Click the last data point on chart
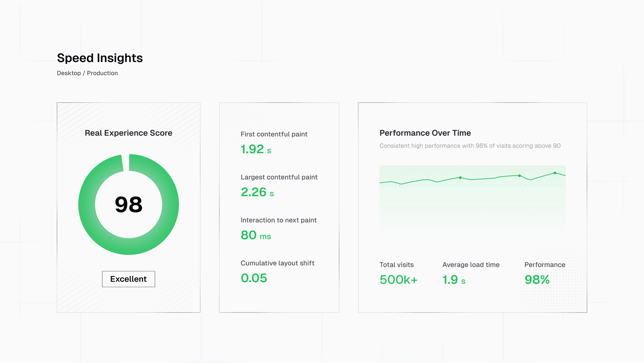Screen dimensions: 644x363 pyautogui.click(x=555, y=173)
